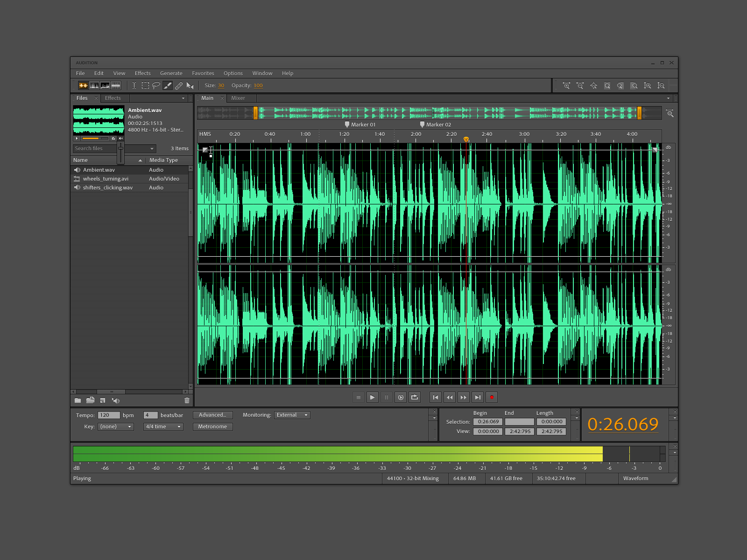Viewport: 747px width, 560px height.
Task: Select the Marquee Selection tool
Action: tap(145, 85)
